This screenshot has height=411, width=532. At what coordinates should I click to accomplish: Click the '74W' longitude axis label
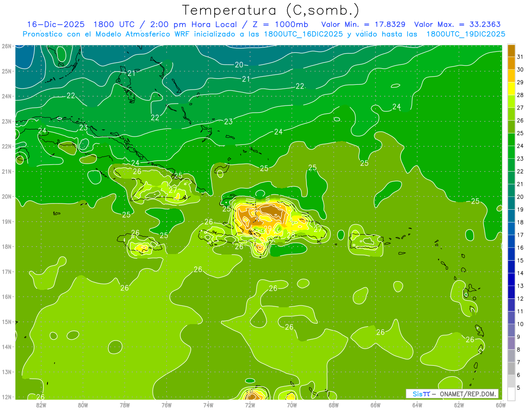pyautogui.click(x=208, y=405)
